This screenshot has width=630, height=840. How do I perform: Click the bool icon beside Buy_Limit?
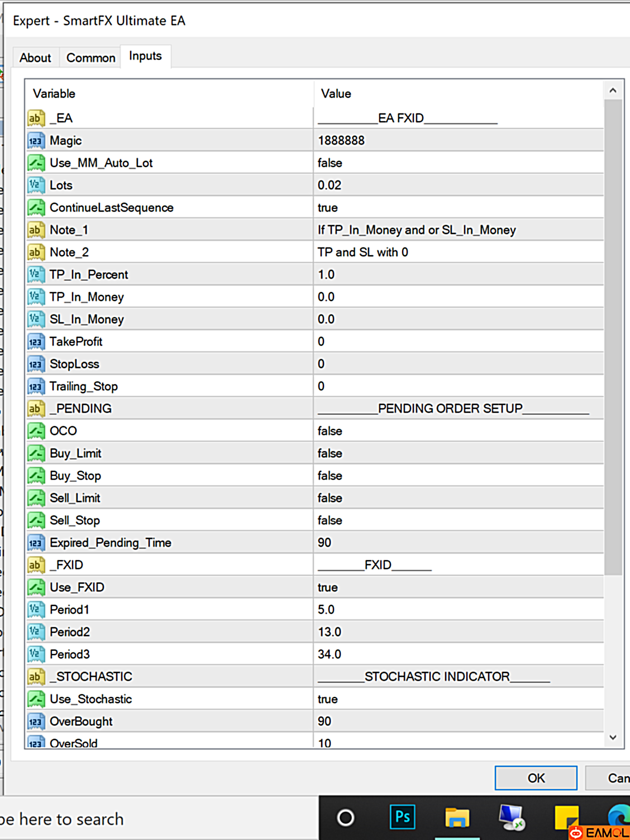click(x=36, y=453)
